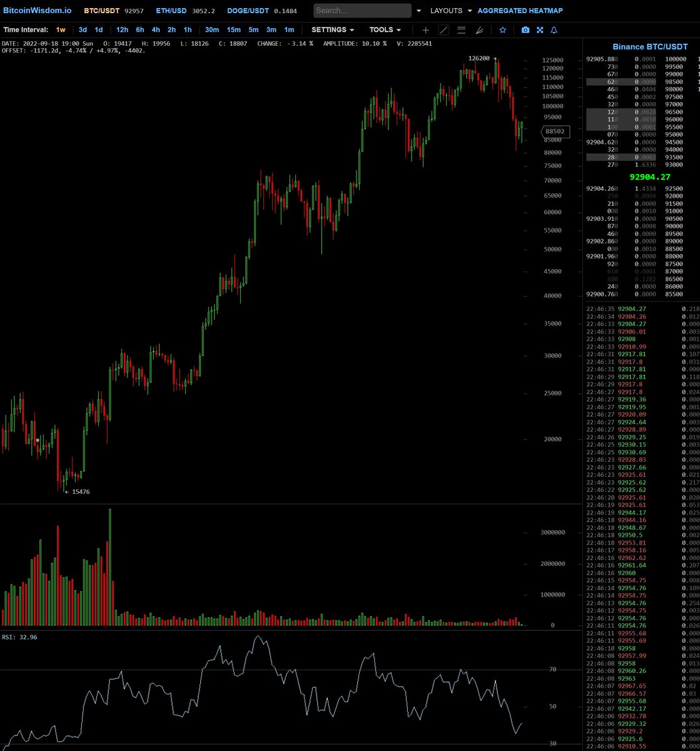Click the order book 100000 price level

point(675,59)
